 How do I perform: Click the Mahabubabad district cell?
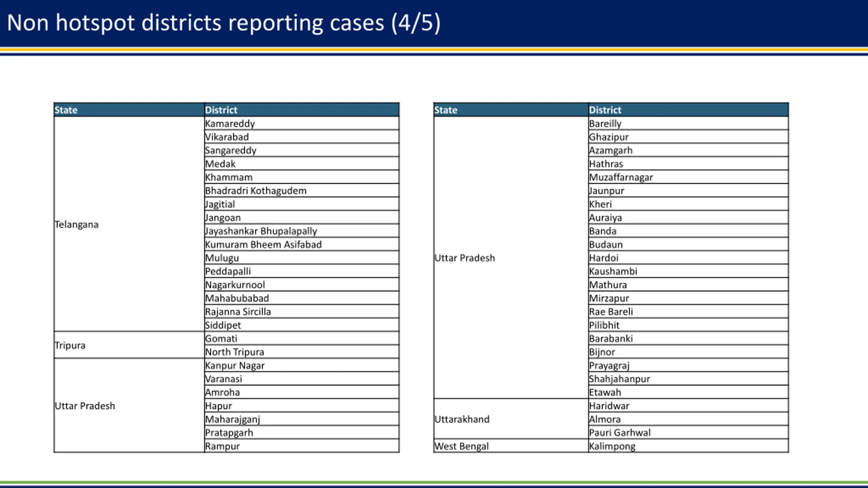pos(302,298)
